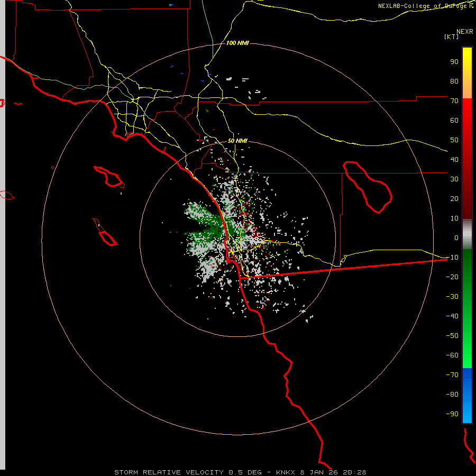Click the -50 value on velocity scale

pyautogui.click(x=452, y=335)
